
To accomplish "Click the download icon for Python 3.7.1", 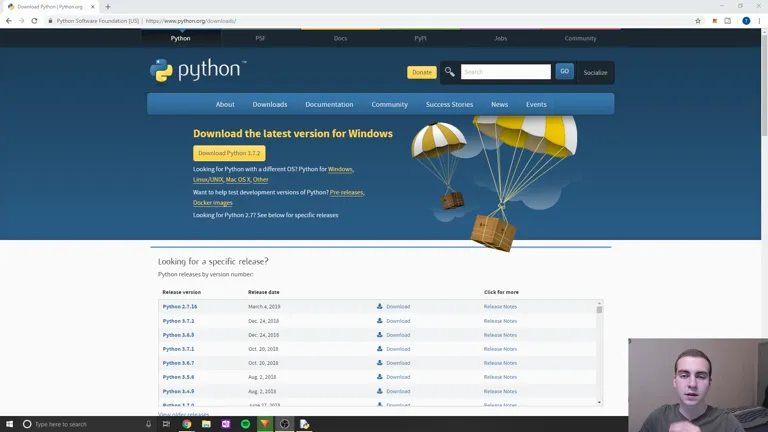I will pos(380,349).
